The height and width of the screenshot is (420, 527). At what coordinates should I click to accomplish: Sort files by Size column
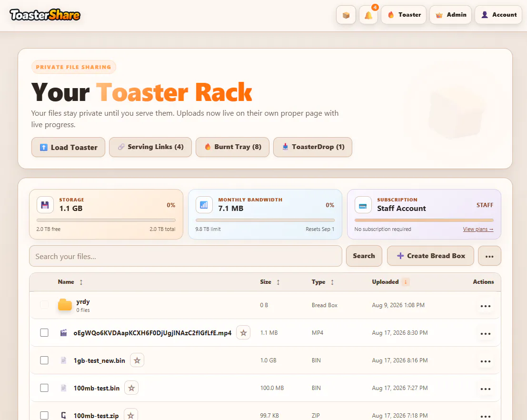(x=269, y=282)
